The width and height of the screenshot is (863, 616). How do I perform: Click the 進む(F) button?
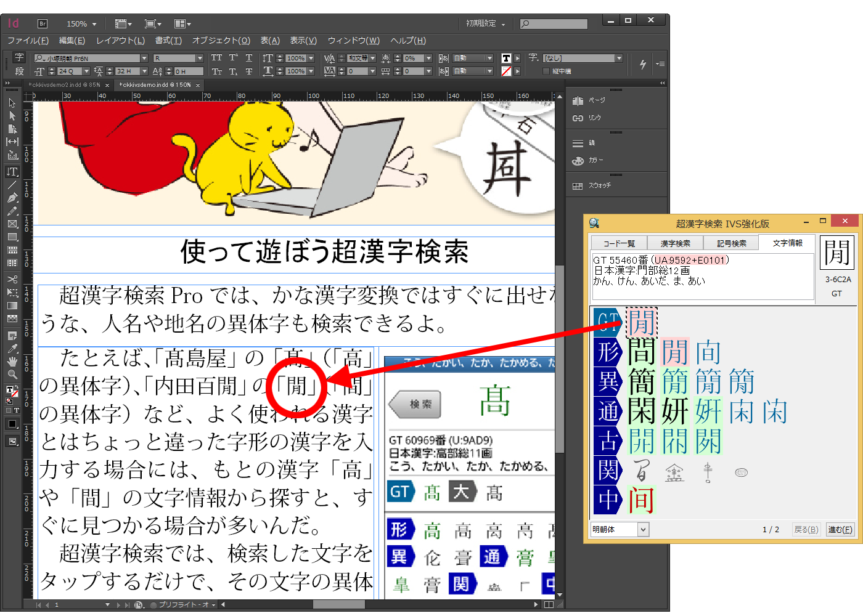coord(840,529)
